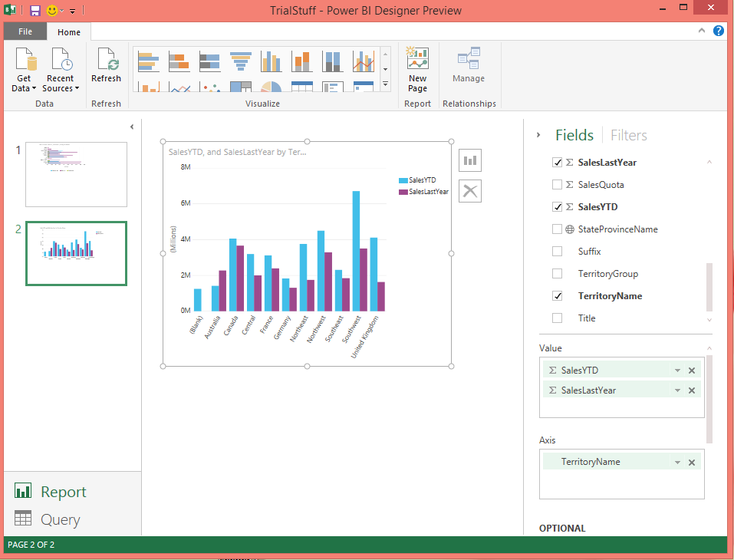Switch to the Filters tab
The height and width of the screenshot is (560, 734).
tap(628, 135)
